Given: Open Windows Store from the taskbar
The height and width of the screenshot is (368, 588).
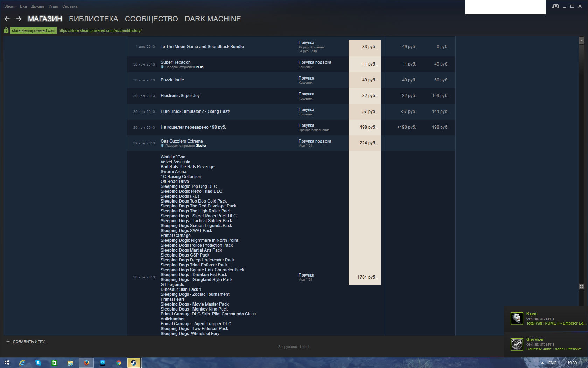Looking at the screenshot, I should coord(54,363).
